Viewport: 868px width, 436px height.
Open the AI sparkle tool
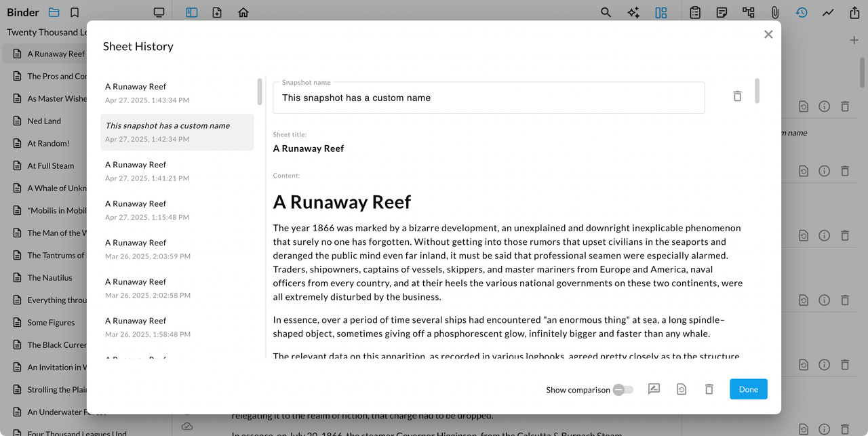point(633,12)
